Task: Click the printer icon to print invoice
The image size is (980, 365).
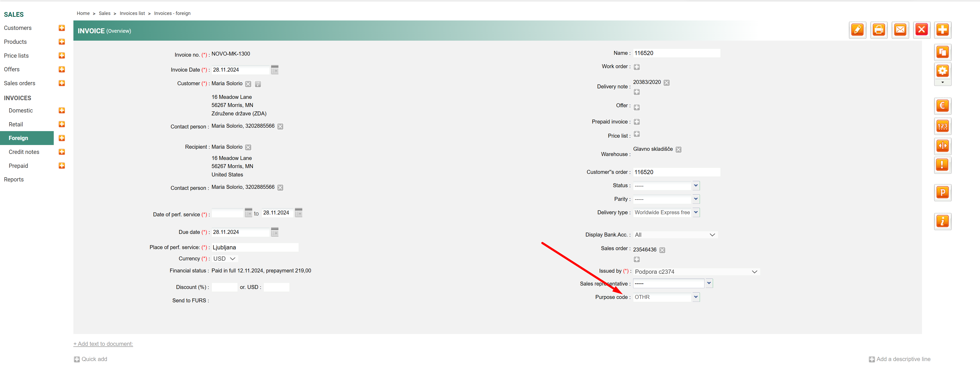Action: 879,30
